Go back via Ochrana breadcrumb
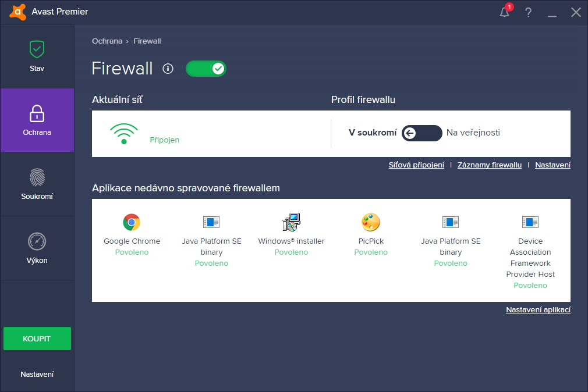 click(107, 41)
